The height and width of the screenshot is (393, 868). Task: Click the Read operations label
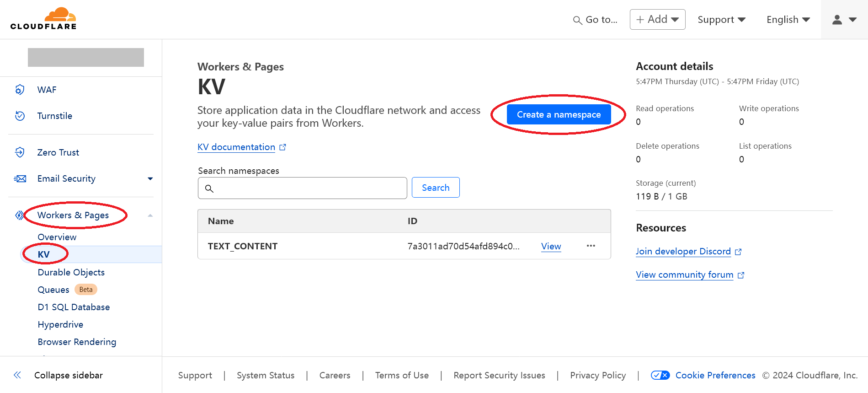point(665,108)
